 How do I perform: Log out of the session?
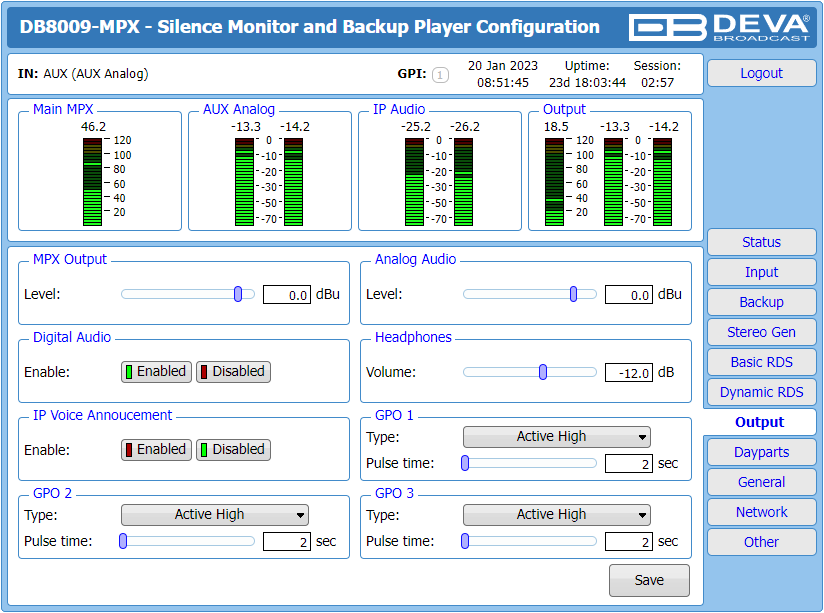coord(761,73)
